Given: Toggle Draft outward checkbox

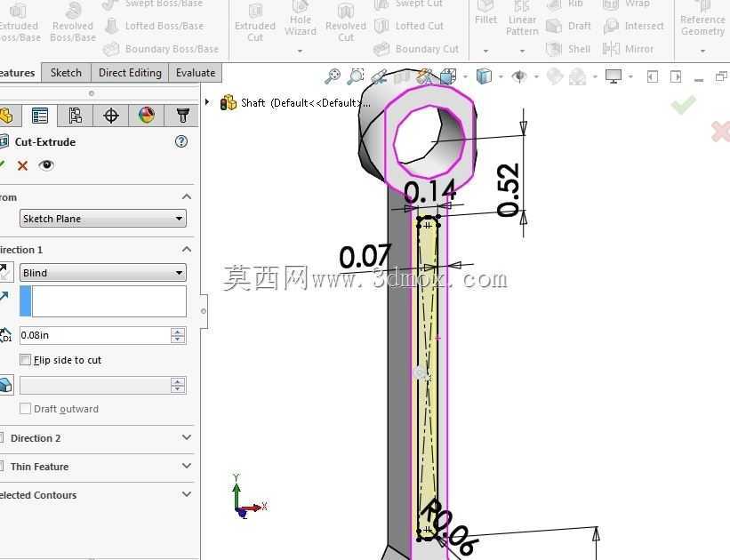Looking at the screenshot, I should pos(26,409).
